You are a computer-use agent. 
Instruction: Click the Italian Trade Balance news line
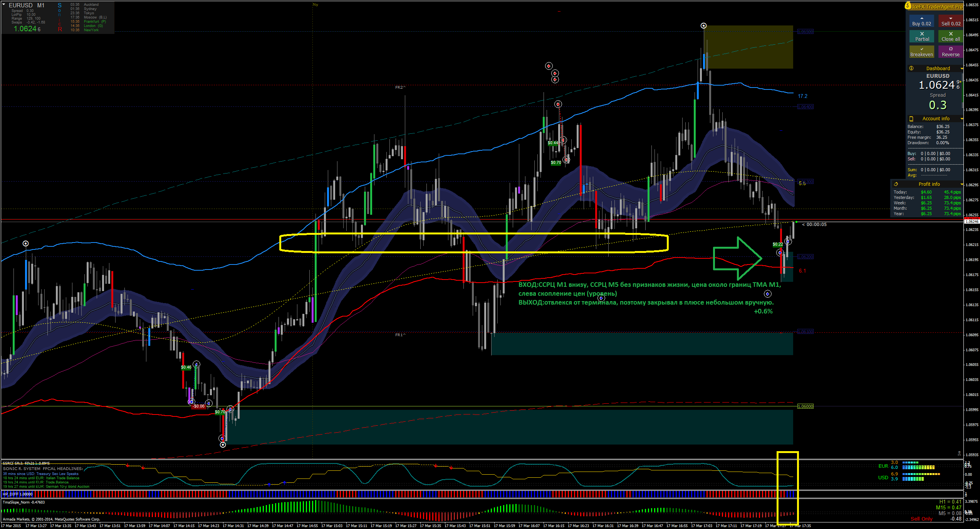(41, 478)
